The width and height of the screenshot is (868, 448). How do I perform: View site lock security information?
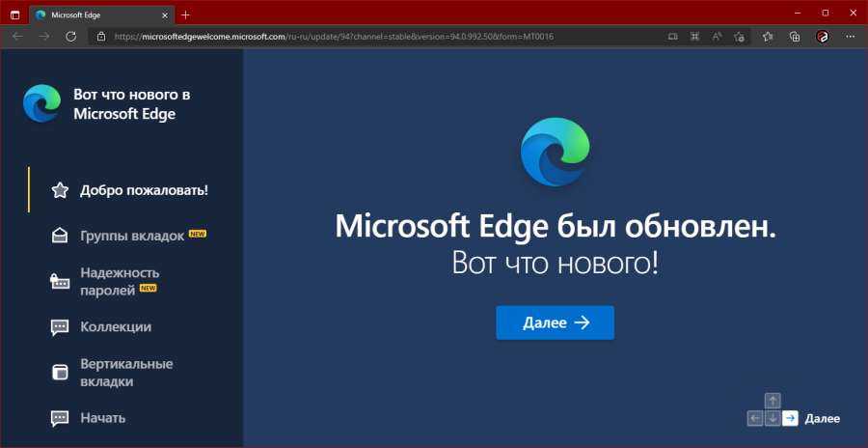pos(100,37)
